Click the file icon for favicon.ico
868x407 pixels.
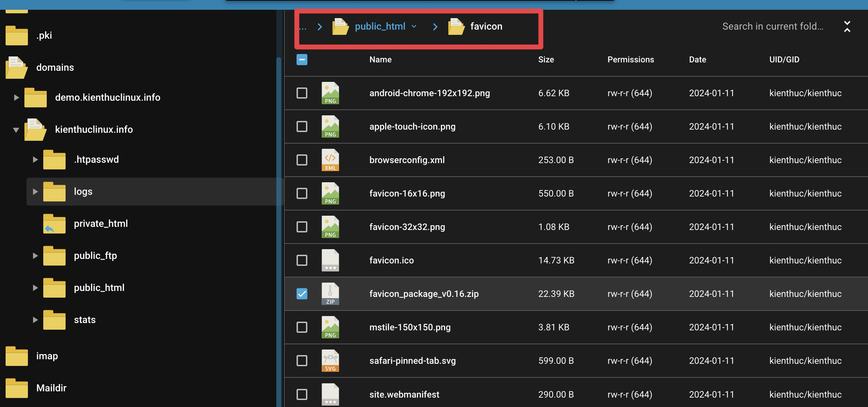point(330,260)
